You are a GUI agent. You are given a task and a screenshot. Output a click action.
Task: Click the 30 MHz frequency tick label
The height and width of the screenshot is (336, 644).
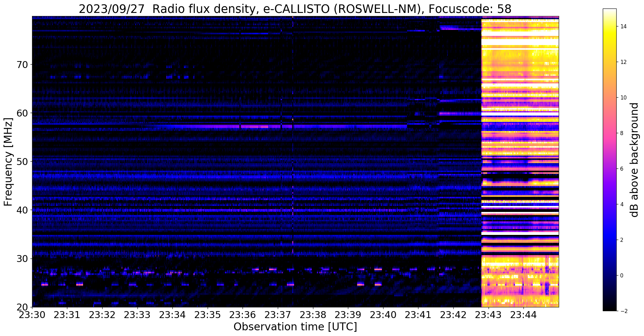tap(22, 259)
